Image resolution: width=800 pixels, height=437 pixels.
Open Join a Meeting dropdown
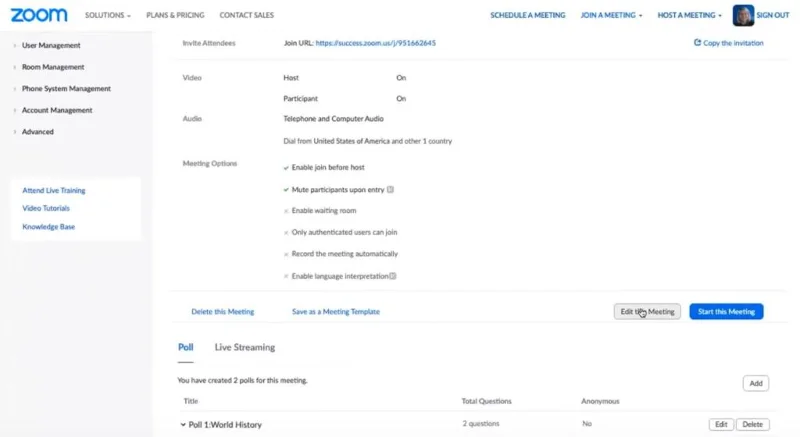click(x=611, y=15)
